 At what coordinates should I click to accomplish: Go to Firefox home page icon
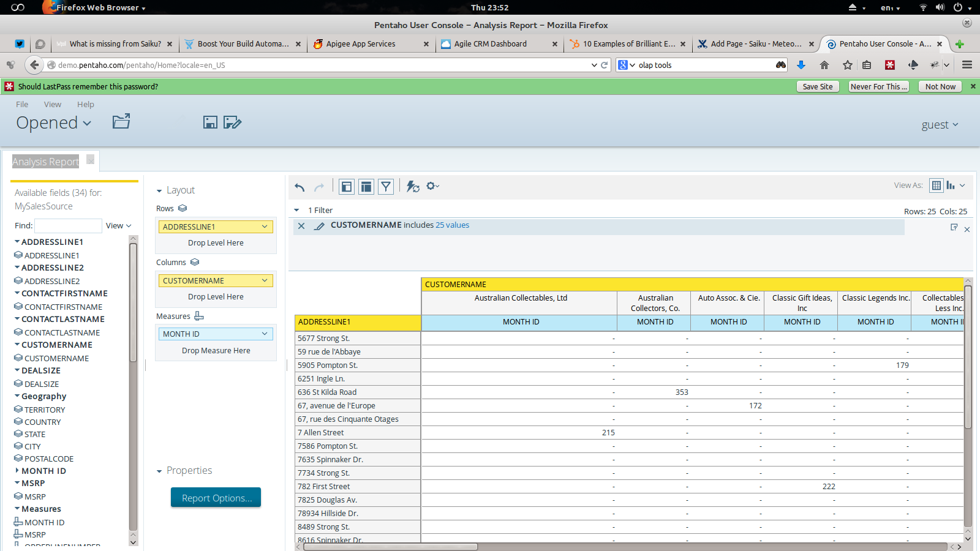824,65
